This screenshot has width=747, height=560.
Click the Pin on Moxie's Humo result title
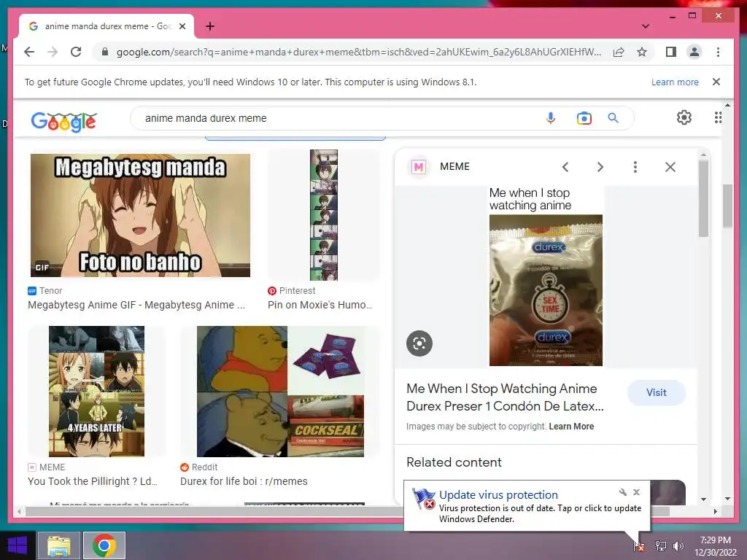[320, 305]
